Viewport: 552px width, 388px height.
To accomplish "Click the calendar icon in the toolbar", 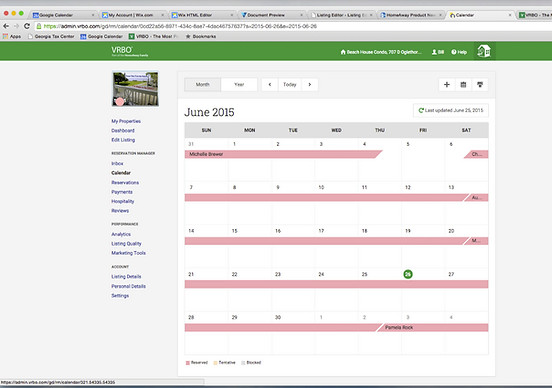I will click(x=463, y=85).
